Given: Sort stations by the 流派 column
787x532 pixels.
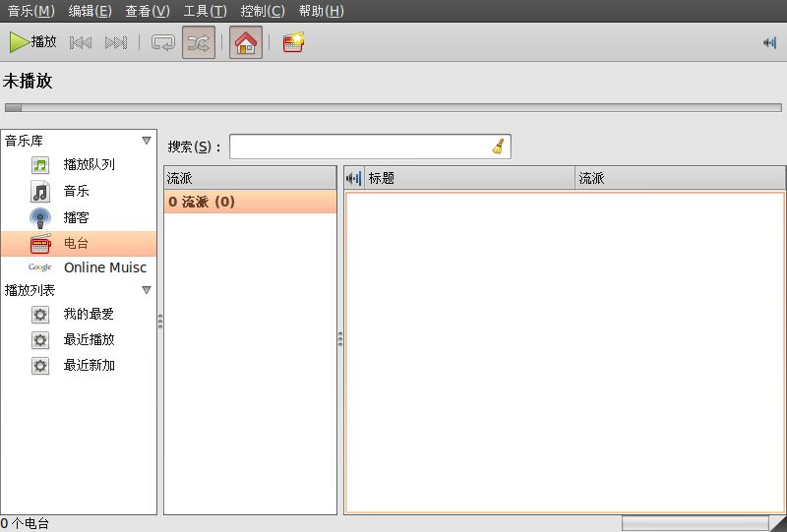Looking at the screenshot, I should (x=680, y=178).
